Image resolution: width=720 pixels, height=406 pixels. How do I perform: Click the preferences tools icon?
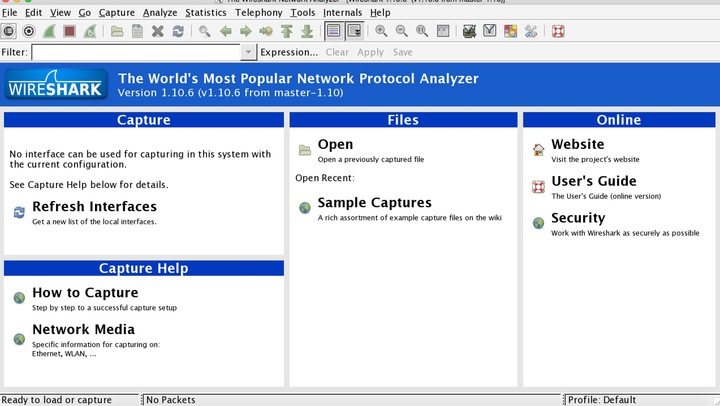[531, 31]
